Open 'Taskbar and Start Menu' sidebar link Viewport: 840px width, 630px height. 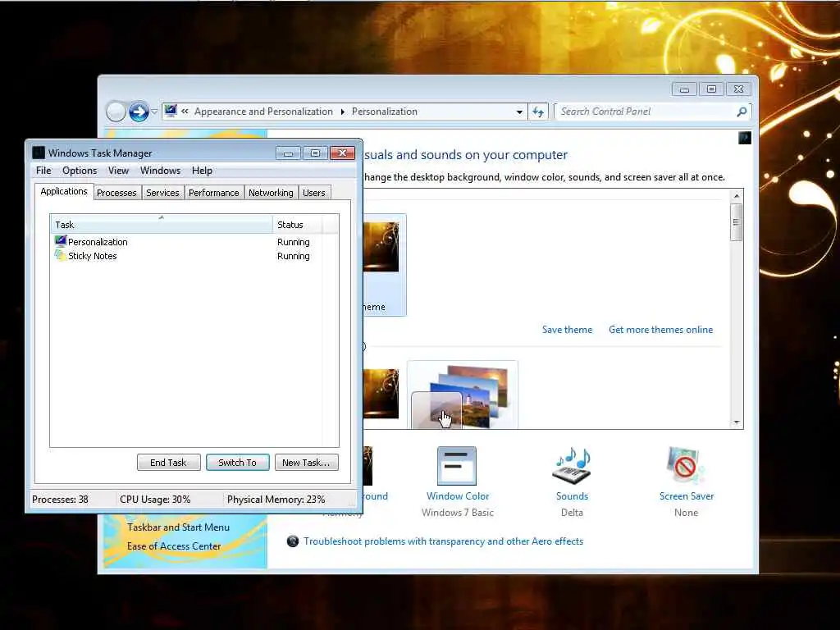tap(178, 527)
